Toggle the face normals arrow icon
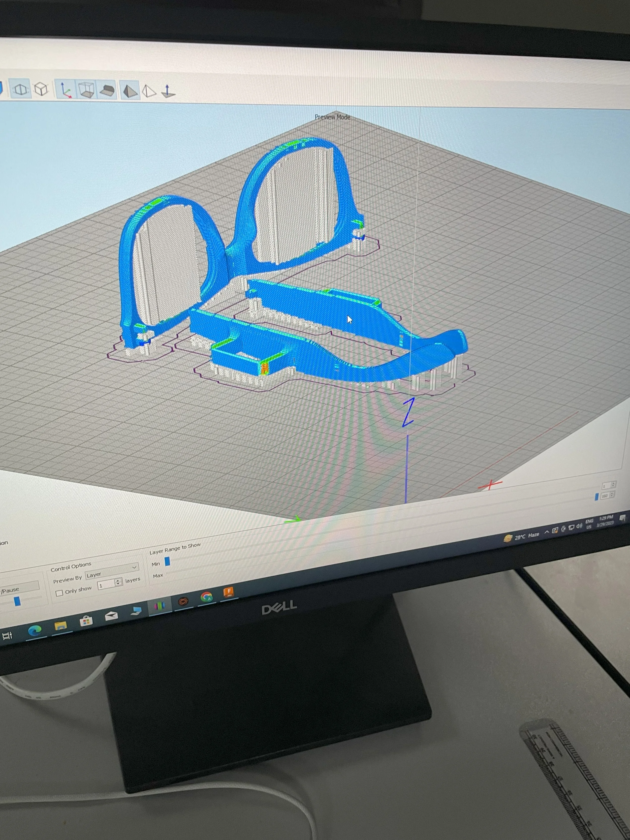The image size is (630, 840). (168, 91)
